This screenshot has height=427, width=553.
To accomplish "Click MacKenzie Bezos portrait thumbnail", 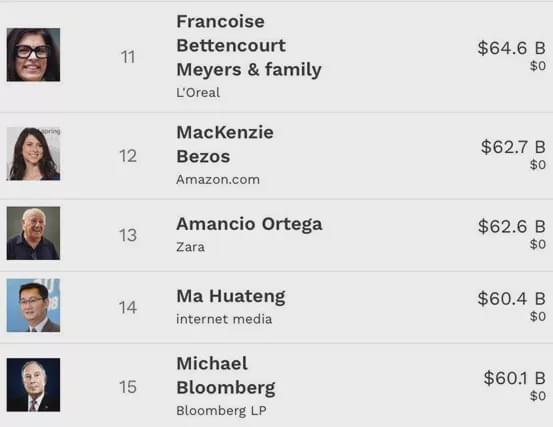I will click(x=33, y=154).
